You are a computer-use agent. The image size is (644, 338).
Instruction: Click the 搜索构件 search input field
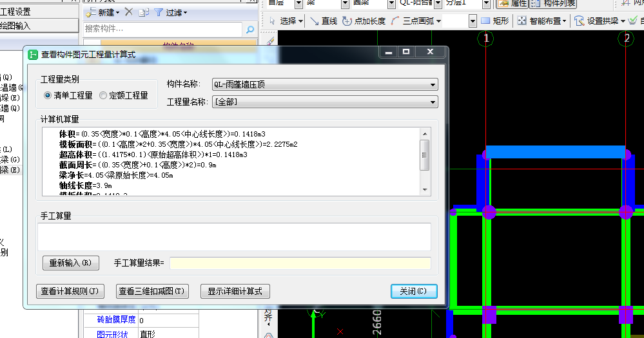click(x=162, y=29)
